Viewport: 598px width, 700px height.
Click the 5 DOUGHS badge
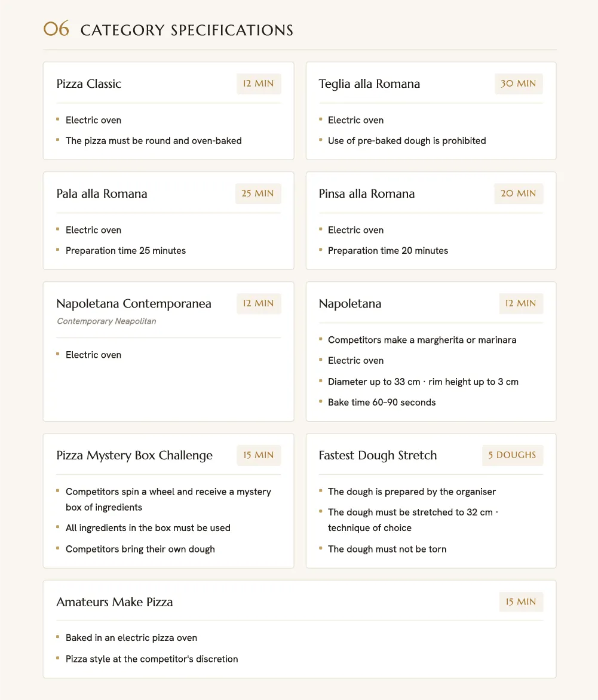[x=512, y=455]
